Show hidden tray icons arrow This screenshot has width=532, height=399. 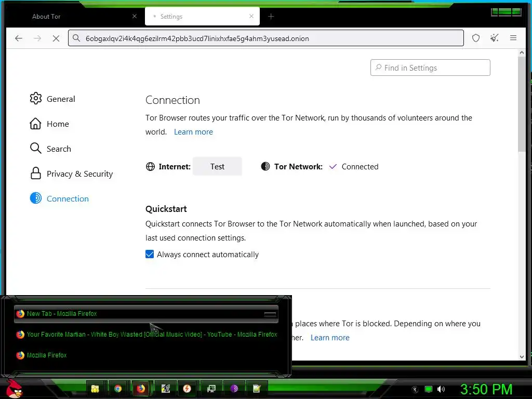(415, 390)
